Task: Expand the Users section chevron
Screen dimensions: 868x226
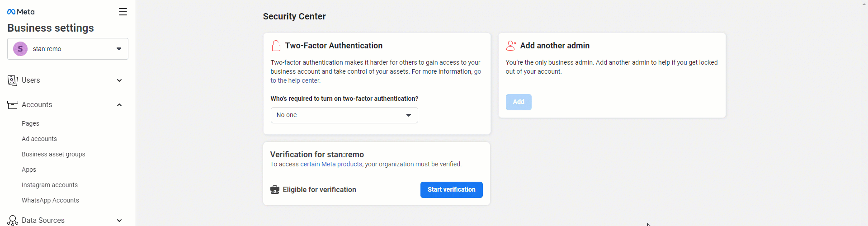Action: (x=119, y=80)
